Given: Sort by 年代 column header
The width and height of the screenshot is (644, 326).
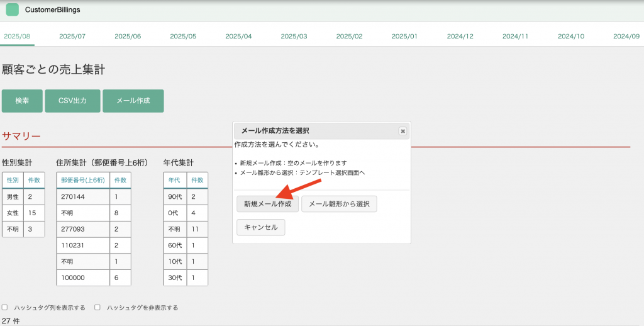Looking at the screenshot, I should [175, 180].
